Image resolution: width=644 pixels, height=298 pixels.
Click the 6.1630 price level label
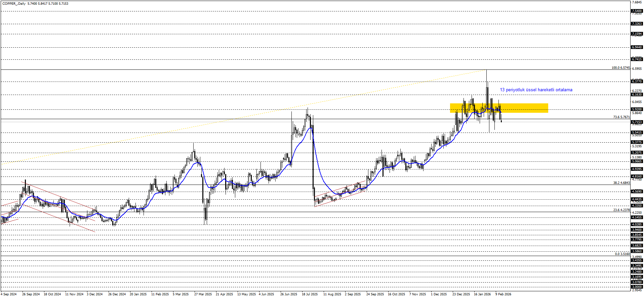(637, 95)
